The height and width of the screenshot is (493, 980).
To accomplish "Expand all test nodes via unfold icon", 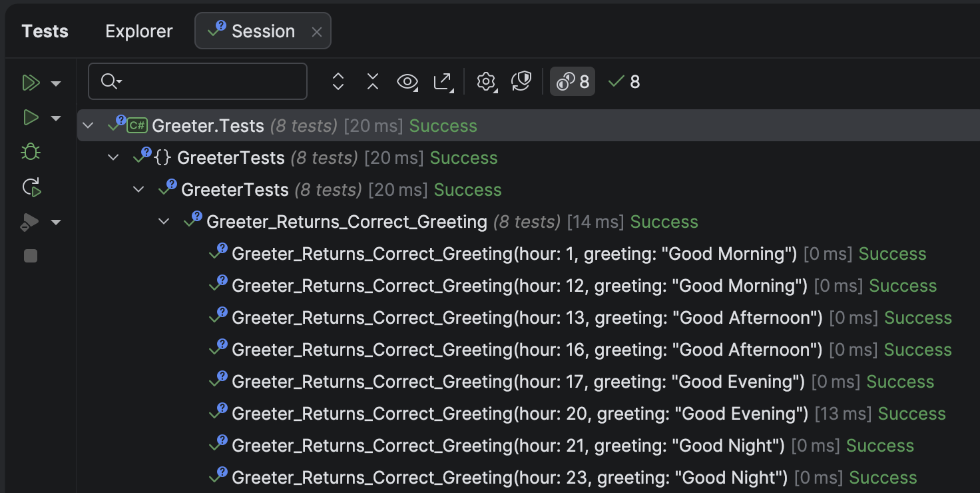I will point(338,81).
